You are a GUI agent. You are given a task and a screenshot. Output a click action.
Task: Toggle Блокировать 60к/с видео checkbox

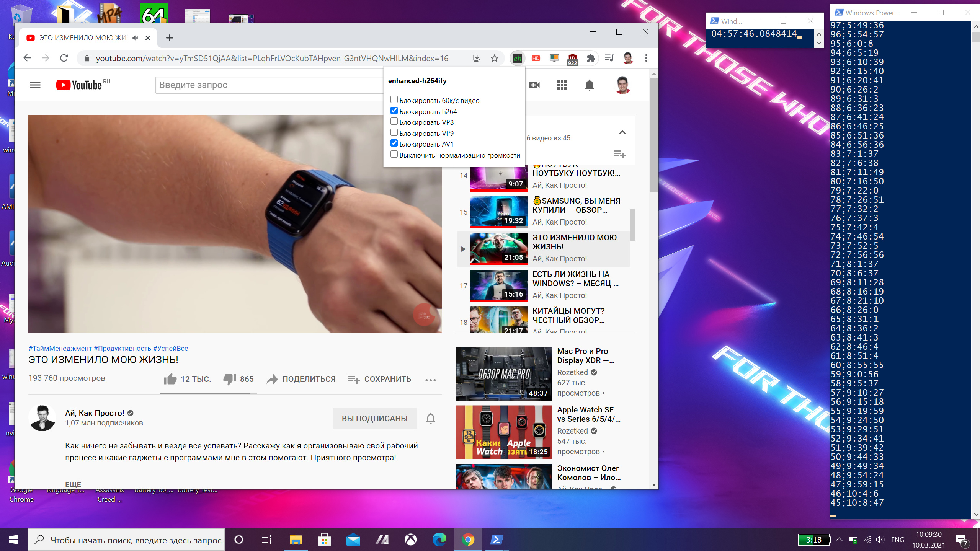point(394,99)
